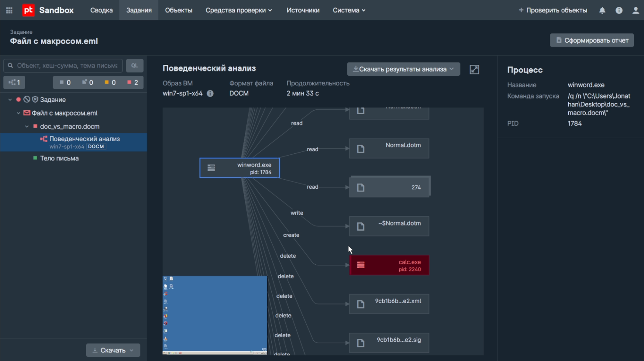This screenshot has height=361, width=644.
Task: Expand the Средства проверки menu
Action: click(x=238, y=10)
